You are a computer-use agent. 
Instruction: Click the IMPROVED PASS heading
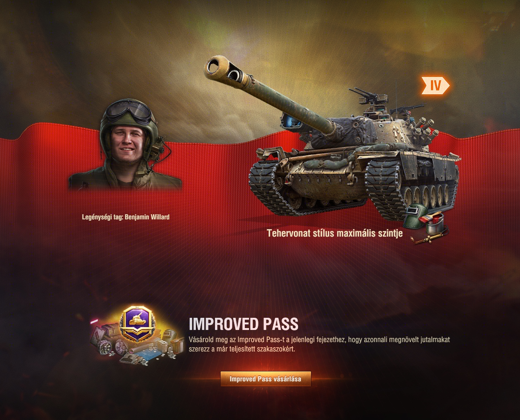pyautogui.click(x=244, y=324)
